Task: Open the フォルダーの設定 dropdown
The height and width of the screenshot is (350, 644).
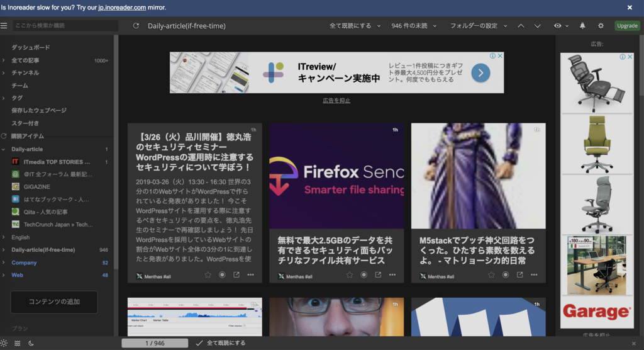Action: pyautogui.click(x=479, y=26)
